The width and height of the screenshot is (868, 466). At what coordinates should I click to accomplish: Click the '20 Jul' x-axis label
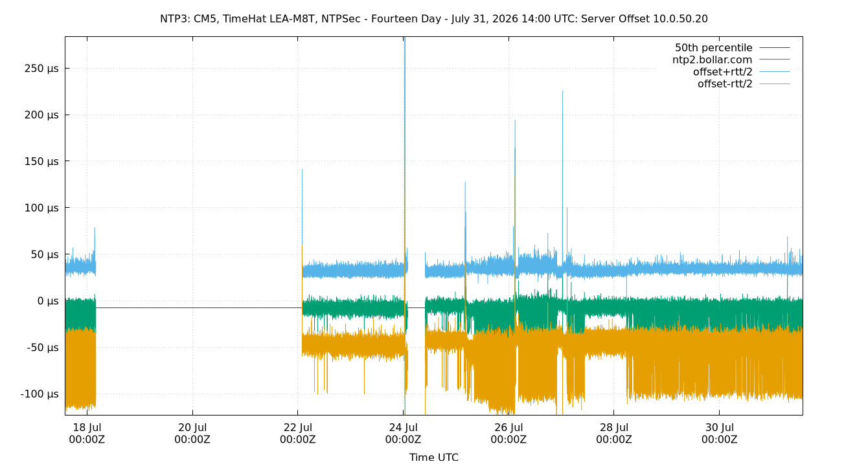click(x=192, y=427)
